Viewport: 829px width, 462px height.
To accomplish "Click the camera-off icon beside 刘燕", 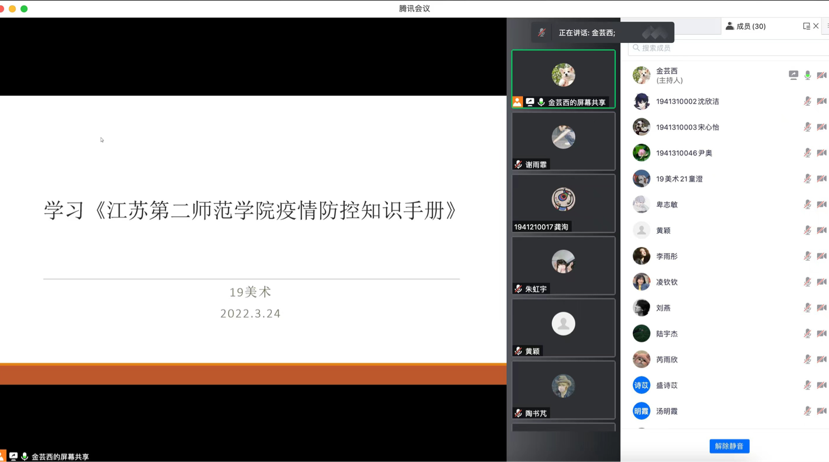I will click(821, 308).
